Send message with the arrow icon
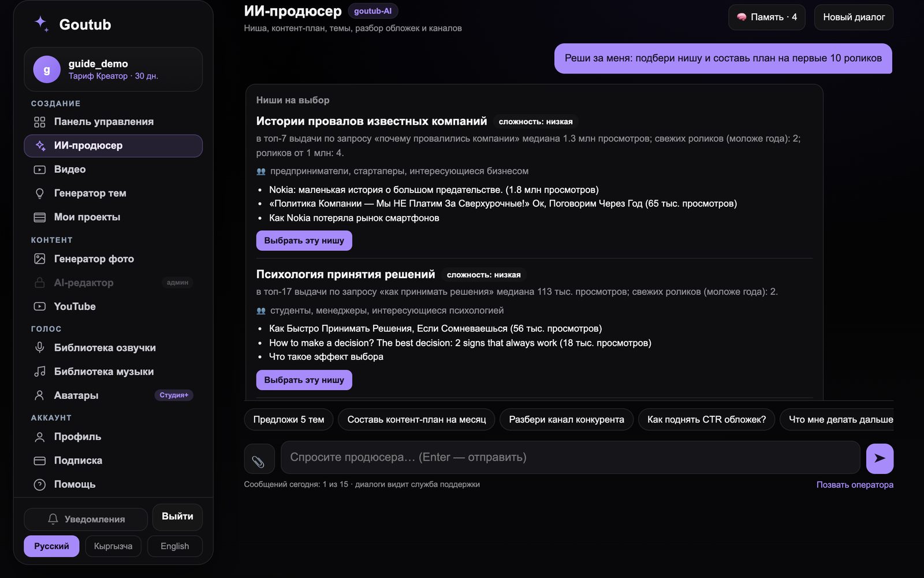This screenshot has width=924, height=578. (x=880, y=458)
